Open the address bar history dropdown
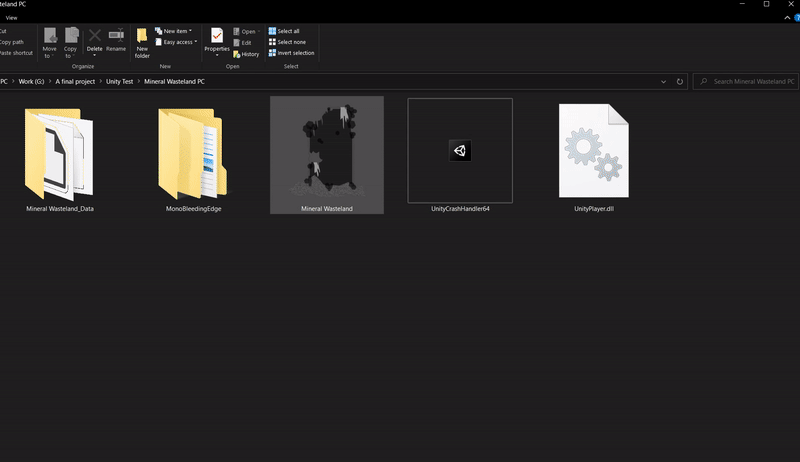Image resolution: width=800 pixels, height=462 pixels. coord(663,81)
